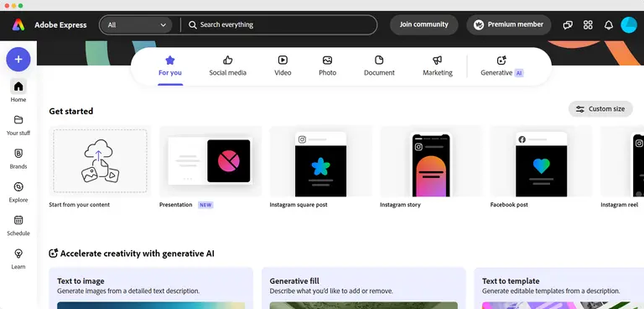Click the Instagram reel caption text

[620, 205]
